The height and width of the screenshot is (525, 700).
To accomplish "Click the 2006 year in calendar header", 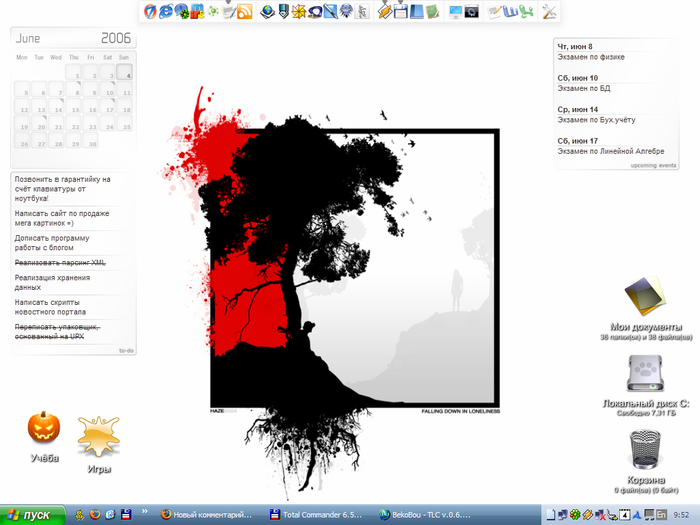I will click(x=116, y=38).
